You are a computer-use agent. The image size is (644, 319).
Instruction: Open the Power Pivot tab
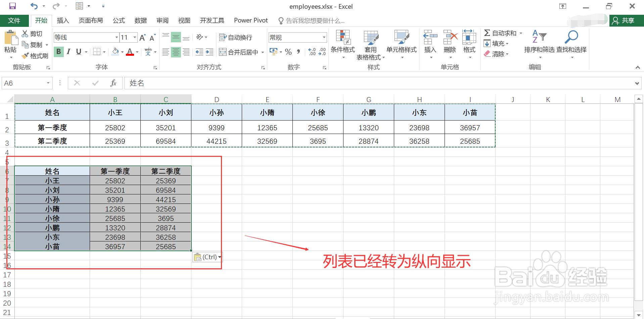(250, 20)
